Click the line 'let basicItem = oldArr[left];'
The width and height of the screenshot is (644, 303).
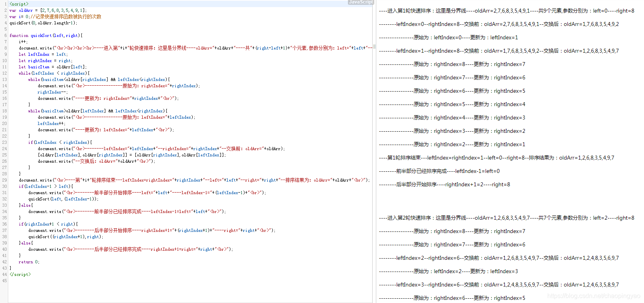click(53, 67)
